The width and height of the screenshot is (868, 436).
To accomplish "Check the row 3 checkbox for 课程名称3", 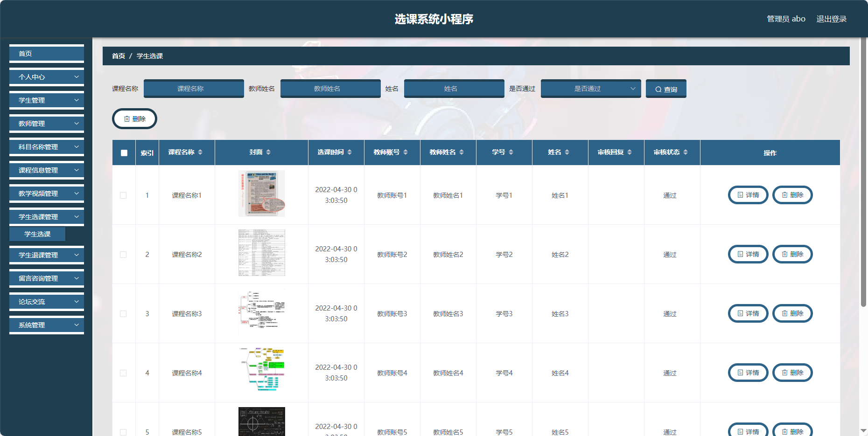I will tap(123, 314).
